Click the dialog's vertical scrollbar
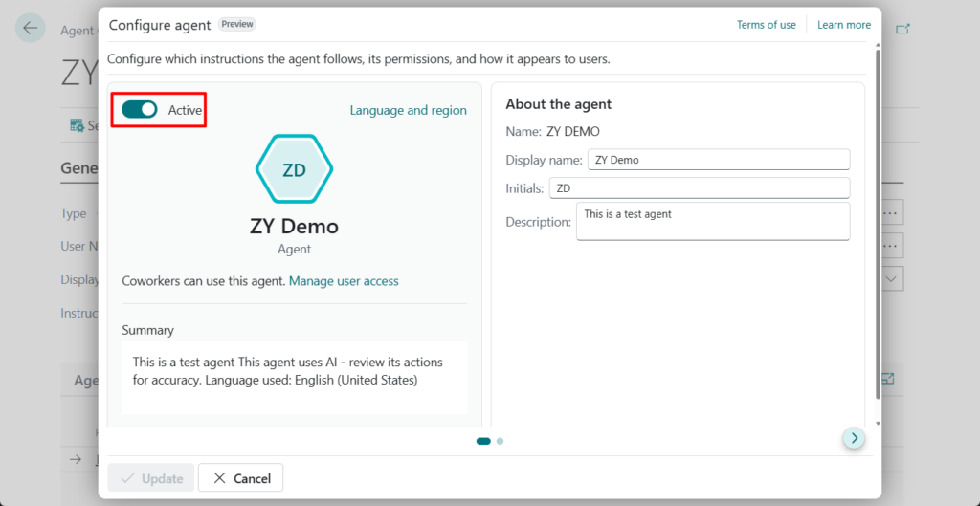This screenshot has height=506, width=980. (x=878, y=220)
